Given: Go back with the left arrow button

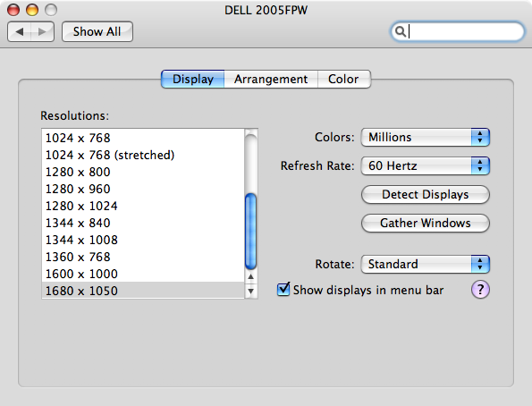Looking at the screenshot, I should pos(20,32).
